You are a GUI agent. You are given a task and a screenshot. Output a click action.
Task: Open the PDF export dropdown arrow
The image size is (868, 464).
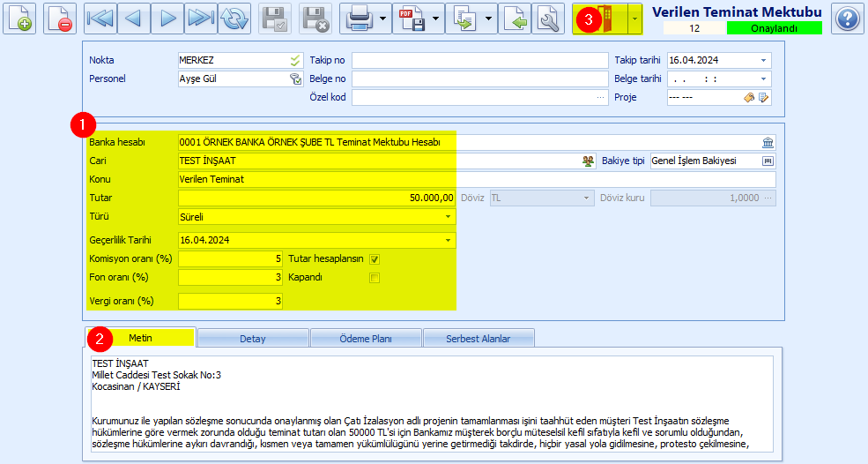coord(435,19)
